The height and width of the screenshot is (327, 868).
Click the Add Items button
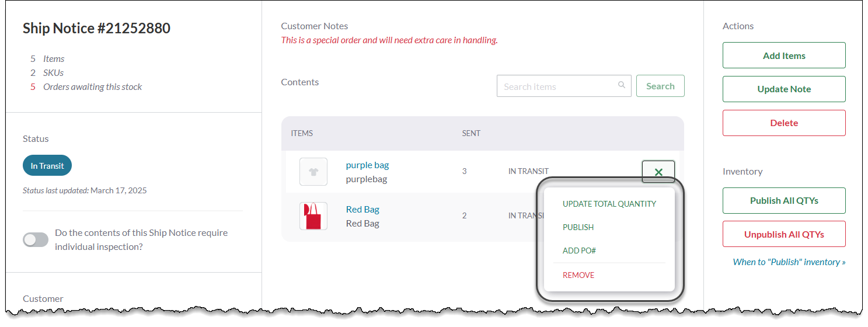[784, 55]
